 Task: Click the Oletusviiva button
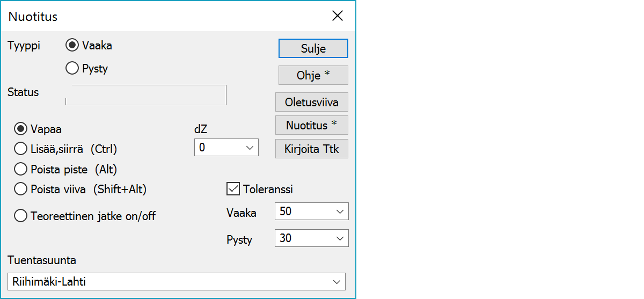tap(311, 102)
